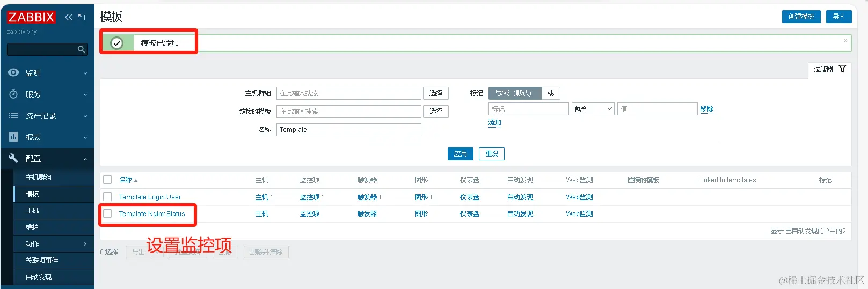Open Web监测 link for Template Nginx Status

pos(579,214)
